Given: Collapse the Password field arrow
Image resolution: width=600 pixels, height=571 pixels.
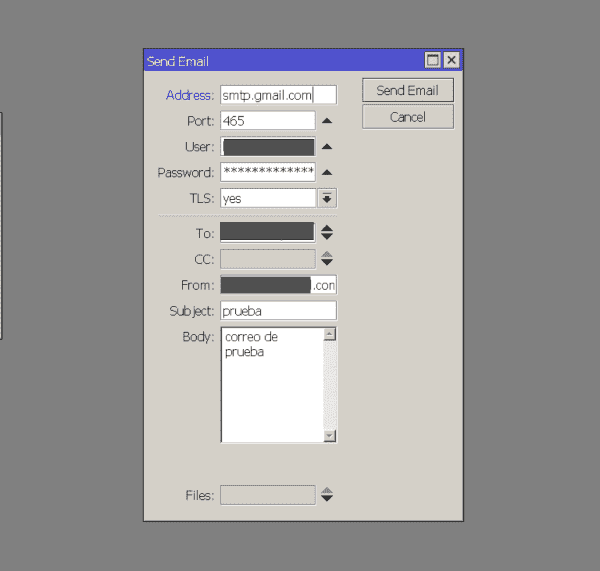Looking at the screenshot, I should (327, 173).
